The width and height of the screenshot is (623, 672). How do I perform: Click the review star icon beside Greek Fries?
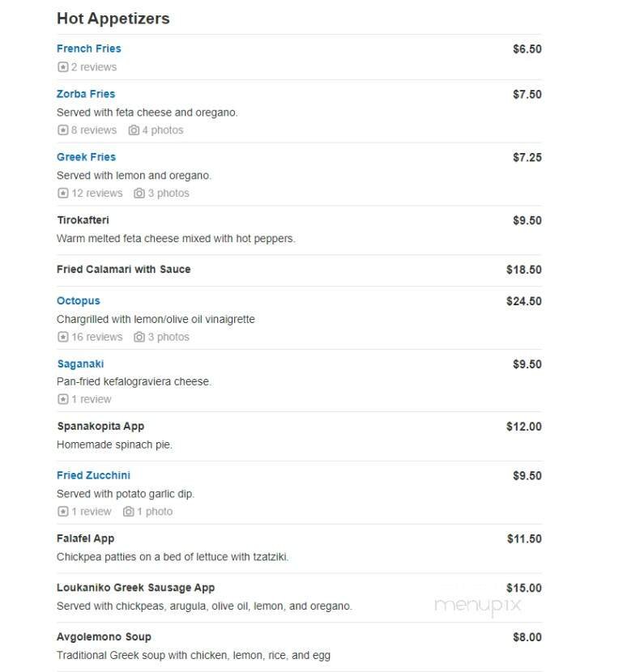(x=62, y=193)
